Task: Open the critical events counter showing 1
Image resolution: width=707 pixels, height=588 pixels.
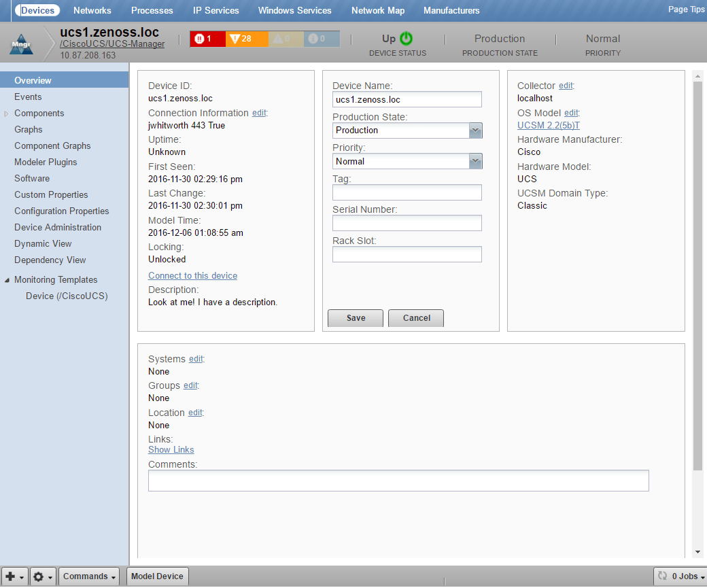Action: [x=207, y=39]
